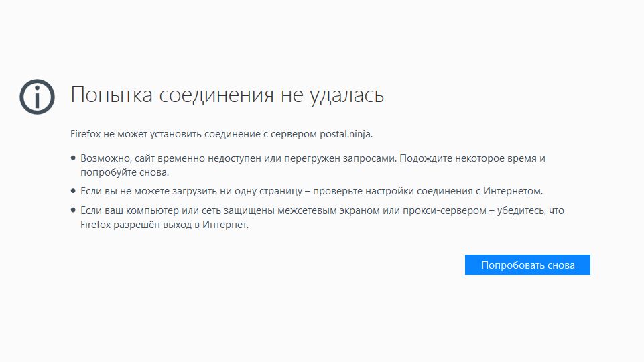The height and width of the screenshot is (362, 644).
Task: Click the bullet about межсетевым экраном
Action: pyautogui.click(x=322, y=217)
